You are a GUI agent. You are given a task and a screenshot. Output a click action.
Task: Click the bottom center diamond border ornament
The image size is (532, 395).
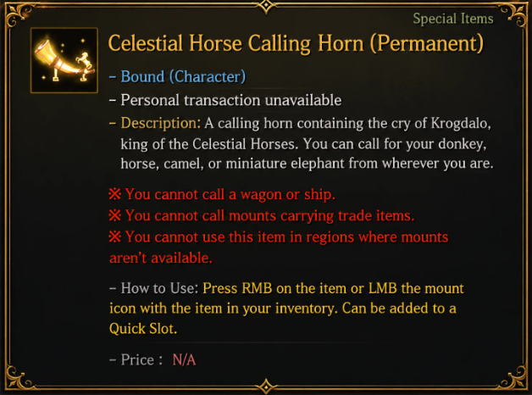pos(266,387)
